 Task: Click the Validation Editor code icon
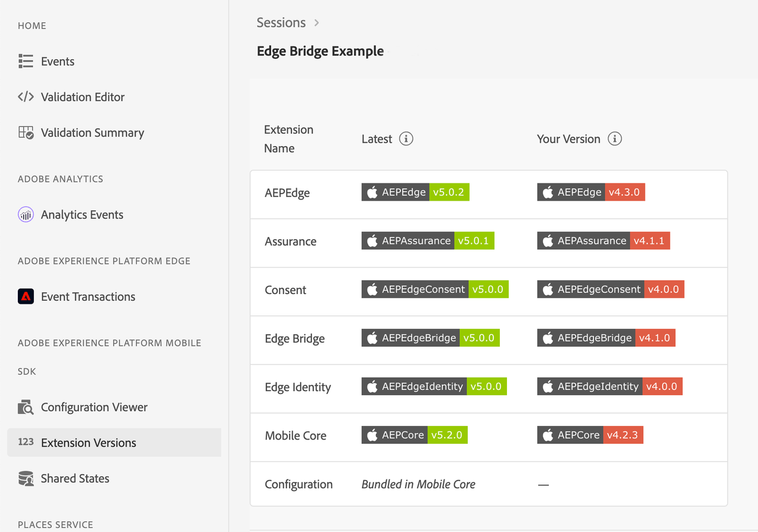(x=25, y=96)
